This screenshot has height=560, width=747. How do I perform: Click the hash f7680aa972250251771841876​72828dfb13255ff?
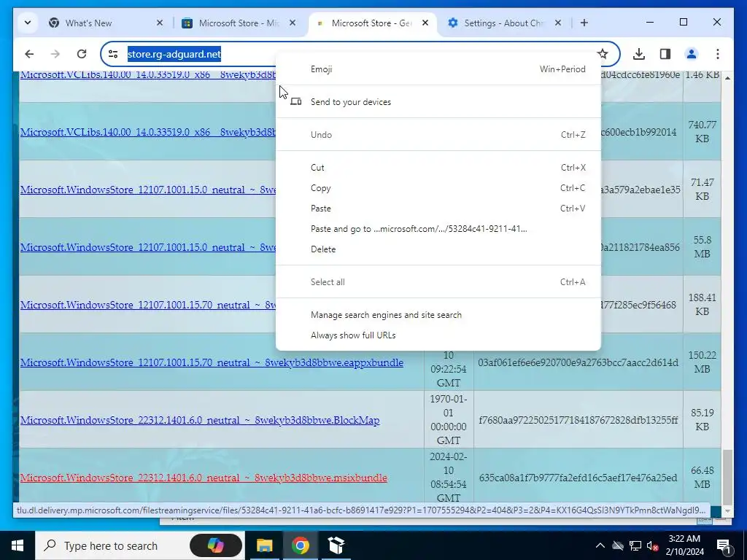click(x=578, y=420)
